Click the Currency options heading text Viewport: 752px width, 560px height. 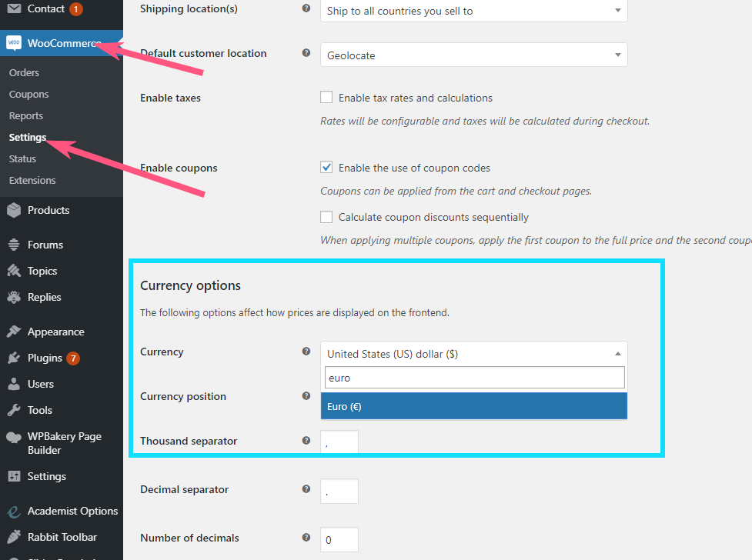click(x=190, y=285)
